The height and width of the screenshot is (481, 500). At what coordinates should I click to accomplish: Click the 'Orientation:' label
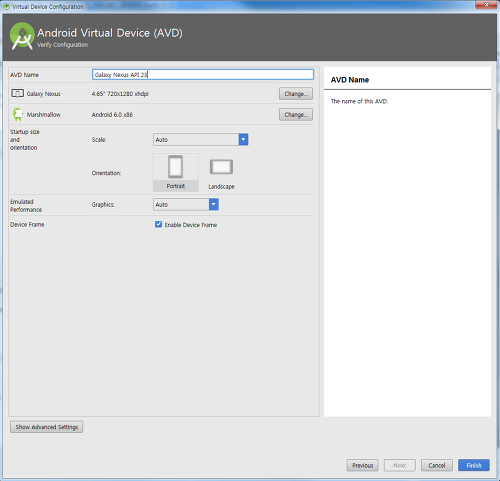pyautogui.click(x=106, y=173)
